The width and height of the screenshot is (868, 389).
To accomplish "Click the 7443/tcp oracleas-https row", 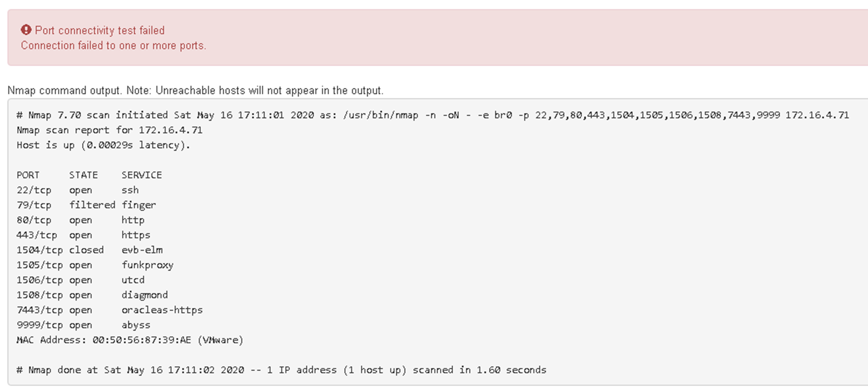I will pos(109,310).
